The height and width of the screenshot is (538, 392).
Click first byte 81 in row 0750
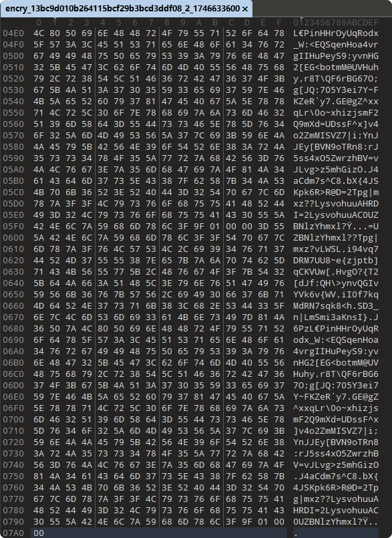(x=39, y=477)
